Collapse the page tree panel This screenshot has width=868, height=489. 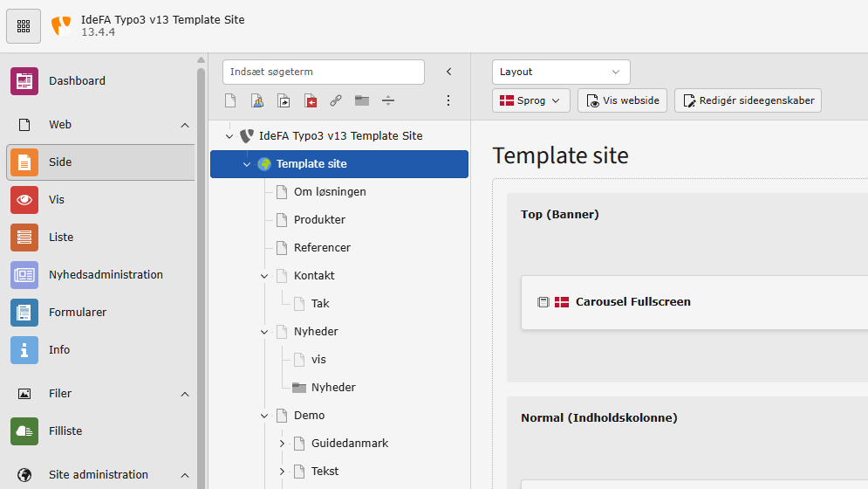(449, 72)
